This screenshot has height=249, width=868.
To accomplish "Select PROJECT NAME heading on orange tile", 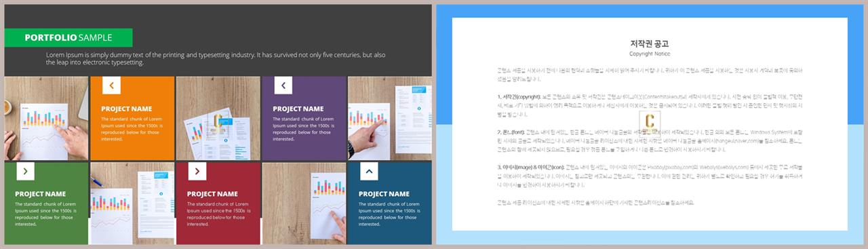I will pyautogui.click(x=127, y=109).
